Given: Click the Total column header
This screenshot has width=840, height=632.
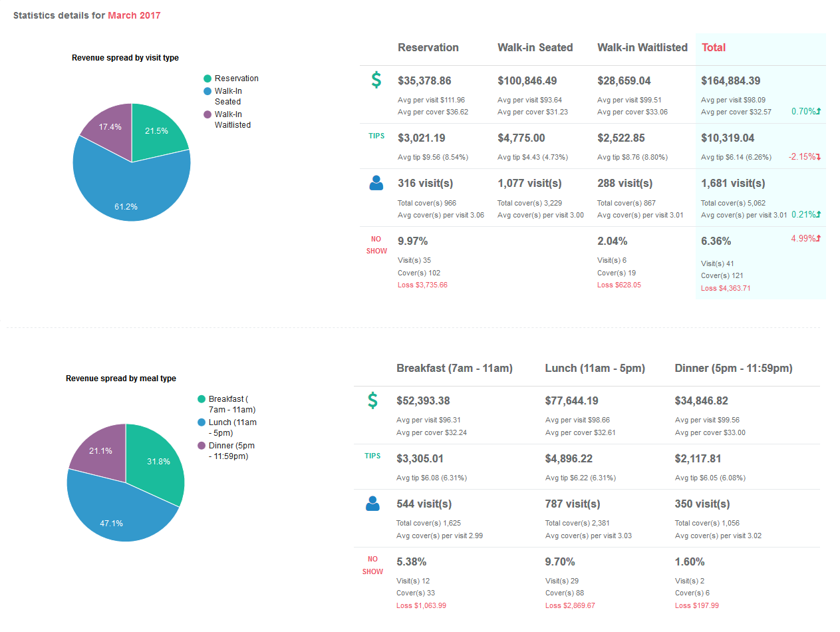Looking at the screenshot, I should [x=714, y=48].
